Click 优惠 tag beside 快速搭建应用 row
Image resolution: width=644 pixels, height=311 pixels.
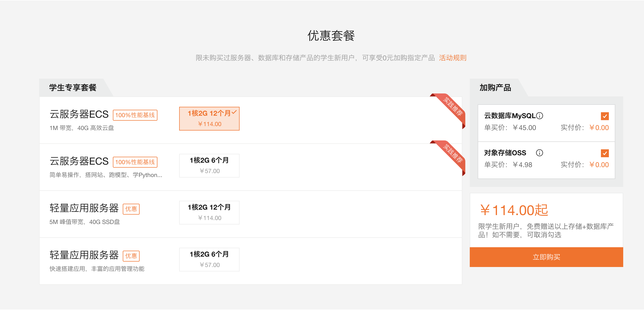(131, 256)
